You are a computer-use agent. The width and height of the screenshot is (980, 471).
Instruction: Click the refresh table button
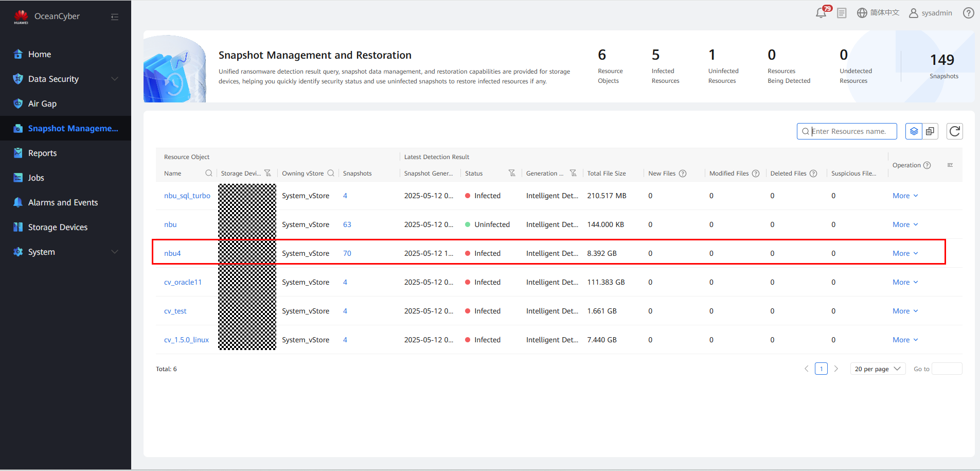point(954,131)
